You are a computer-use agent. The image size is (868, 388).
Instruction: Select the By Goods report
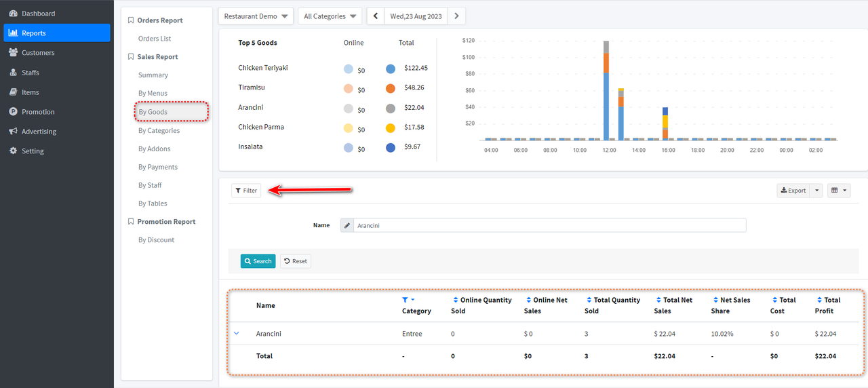click(153, 112)
